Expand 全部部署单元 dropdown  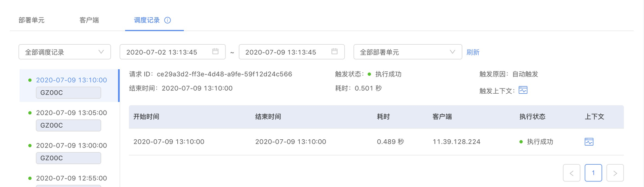pos(408,52)
